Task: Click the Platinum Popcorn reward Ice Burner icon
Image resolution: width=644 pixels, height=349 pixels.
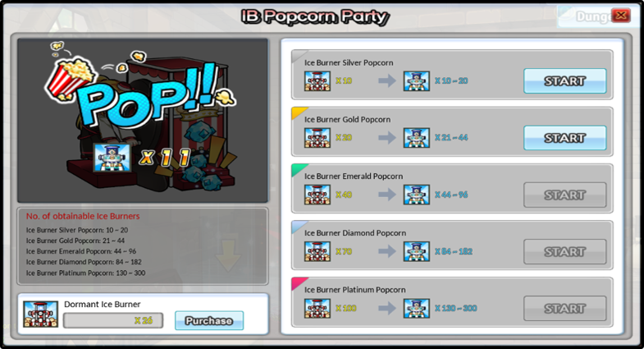Action: [417, 308]
